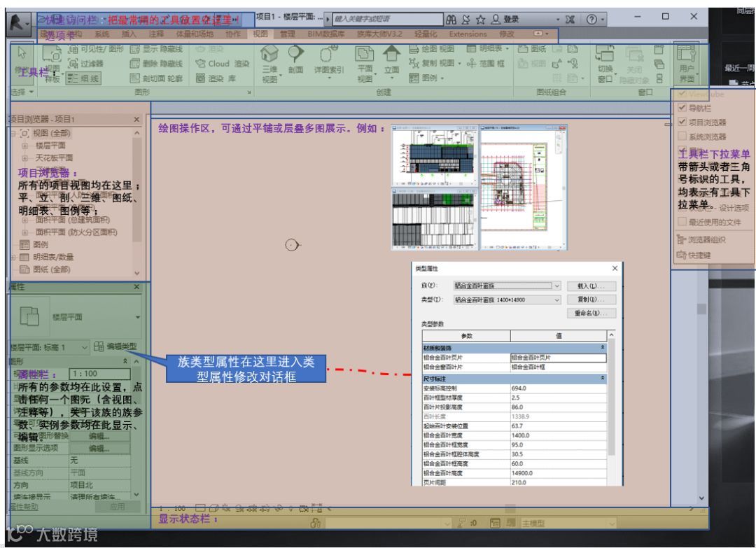Open the Legends tool
Viewport: 756px width, 548px height.
[x=426, y=78]
